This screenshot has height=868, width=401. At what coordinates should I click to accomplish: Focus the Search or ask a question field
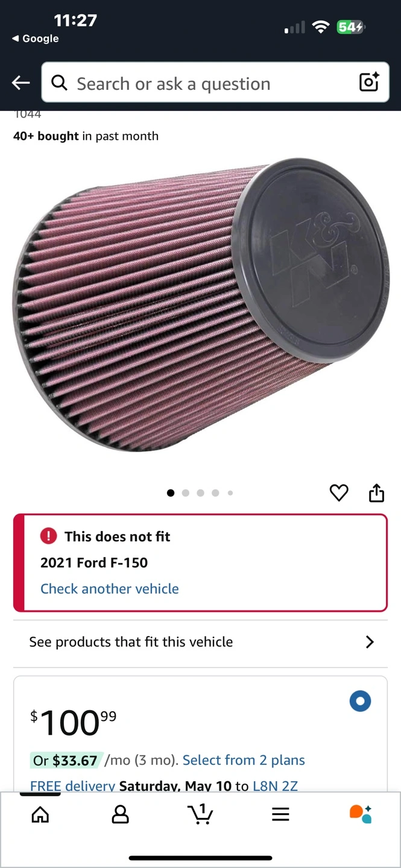[x=215, y=83]
